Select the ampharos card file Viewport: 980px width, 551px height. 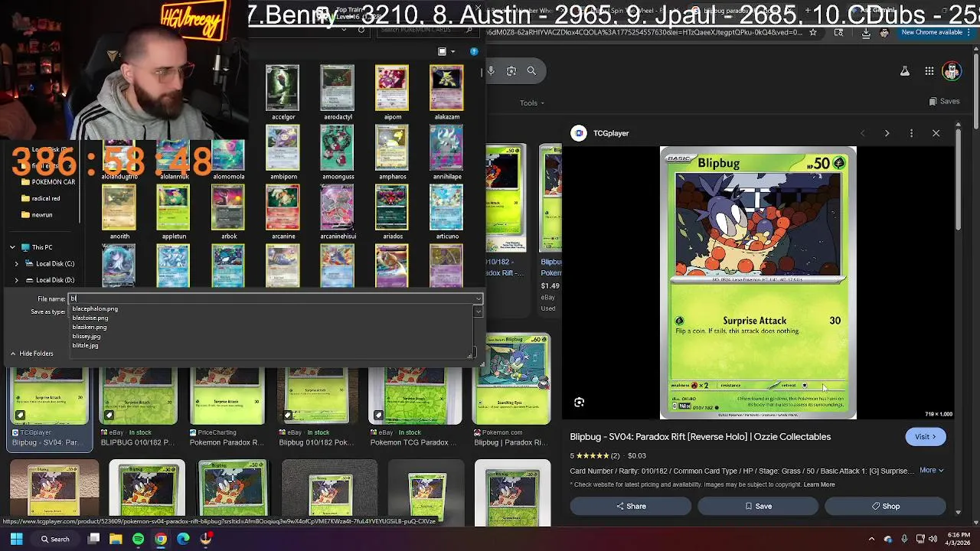(x=392, y=152)
